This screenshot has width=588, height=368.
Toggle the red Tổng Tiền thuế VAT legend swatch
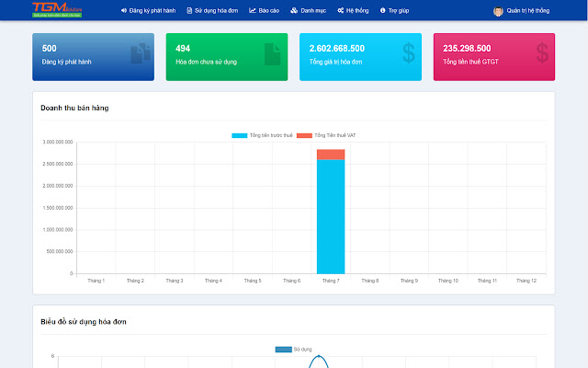coord(304,135)
